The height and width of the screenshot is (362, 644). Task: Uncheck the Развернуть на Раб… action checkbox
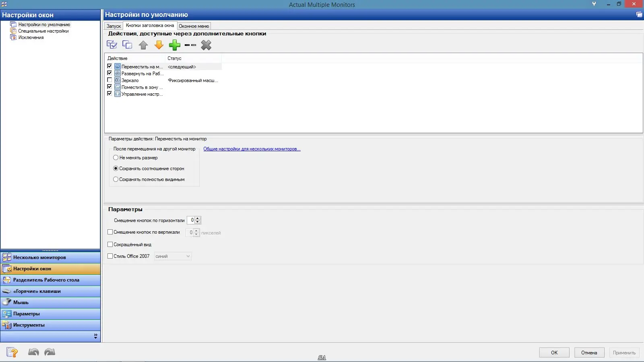[109, 73]
